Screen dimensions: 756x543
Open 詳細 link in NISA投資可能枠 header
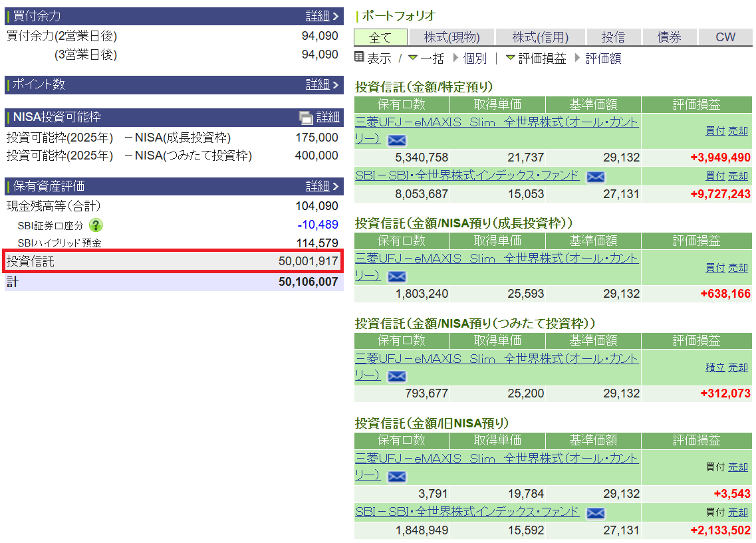pos(328,117)
